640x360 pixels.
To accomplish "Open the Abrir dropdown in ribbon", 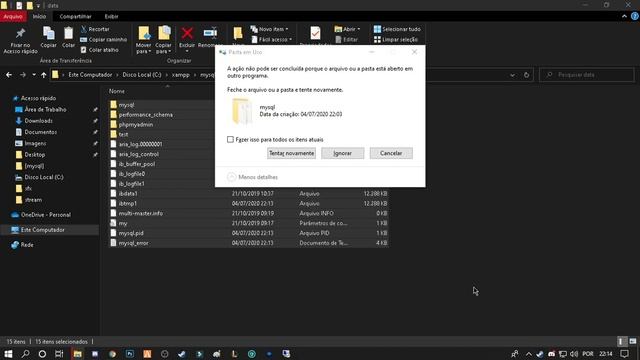I will pos(347,29).
